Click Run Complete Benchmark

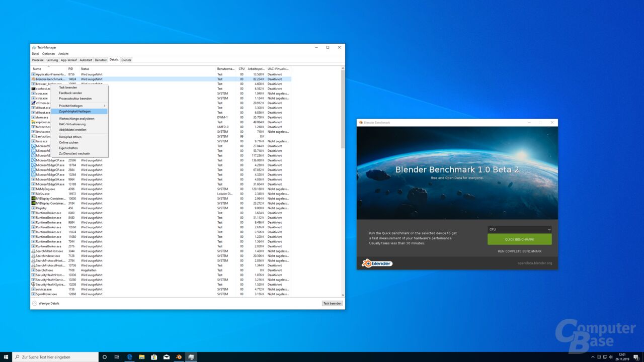click(x=519, y=251)
